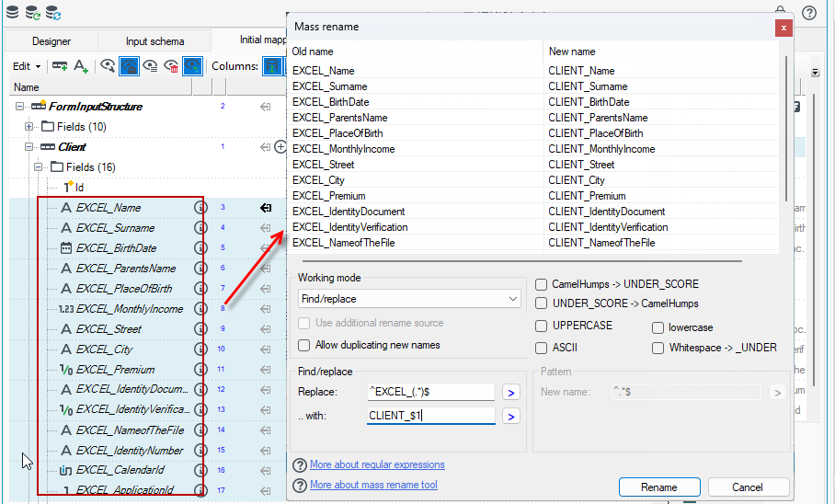Click info icon for EXCEL_Surname row

(x=200, y=227)
